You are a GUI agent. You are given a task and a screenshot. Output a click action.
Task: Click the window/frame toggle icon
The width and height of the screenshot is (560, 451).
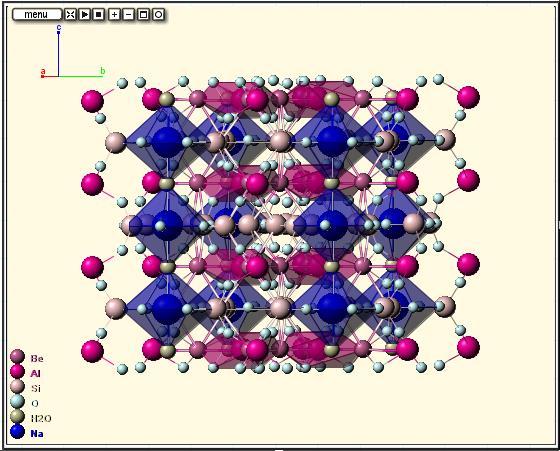(143, 14)
